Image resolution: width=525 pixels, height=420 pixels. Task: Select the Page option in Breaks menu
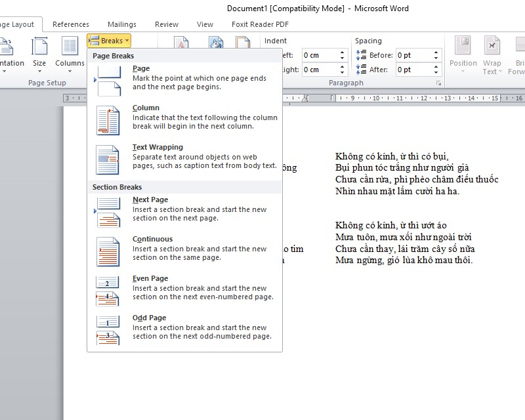(184, 81)
